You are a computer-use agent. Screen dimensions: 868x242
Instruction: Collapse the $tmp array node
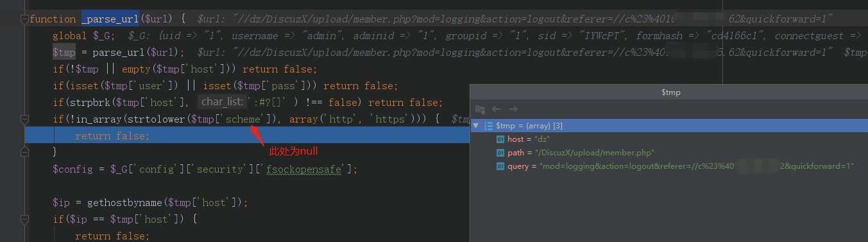[x=475, y=126]
